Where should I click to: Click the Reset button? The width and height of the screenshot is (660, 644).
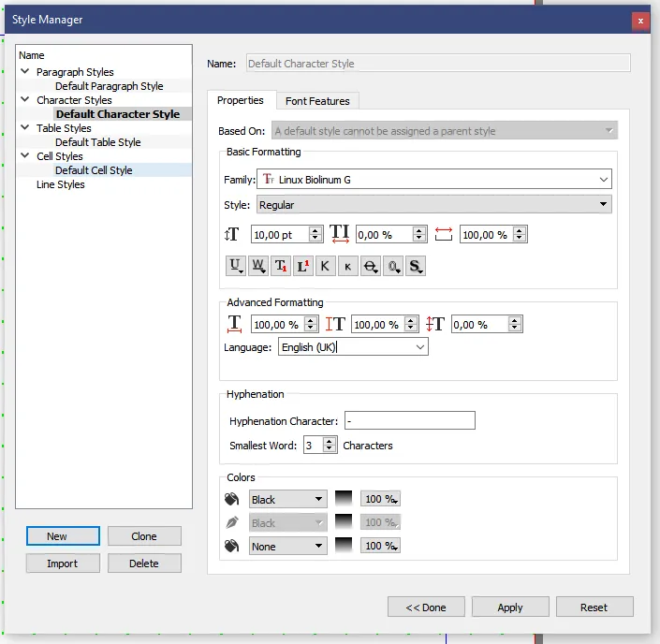click(594, 607)
